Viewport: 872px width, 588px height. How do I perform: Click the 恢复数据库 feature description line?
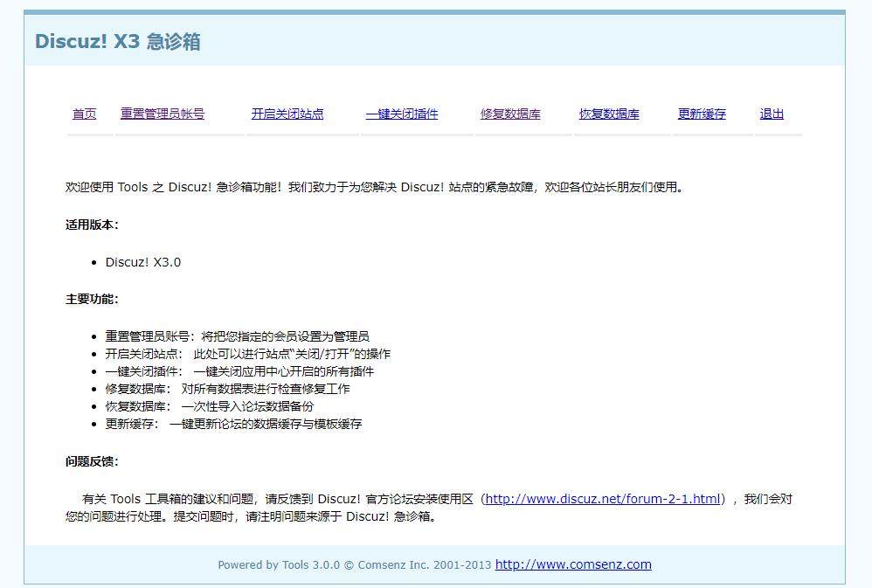tap(210, 406)
